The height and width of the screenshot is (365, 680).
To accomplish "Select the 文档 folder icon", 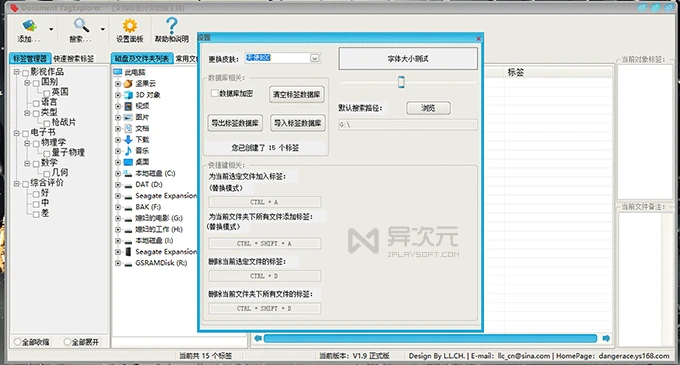I will pos(128,128).
